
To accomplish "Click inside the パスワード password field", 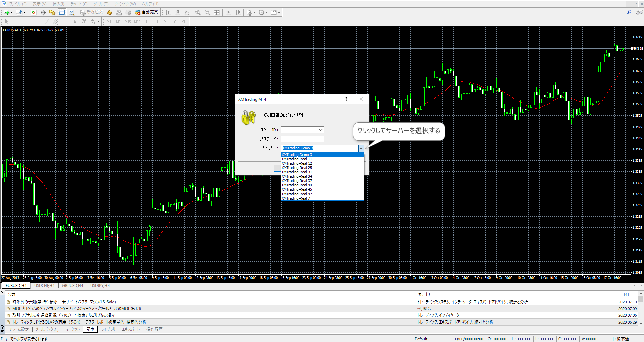I will 302,139.
